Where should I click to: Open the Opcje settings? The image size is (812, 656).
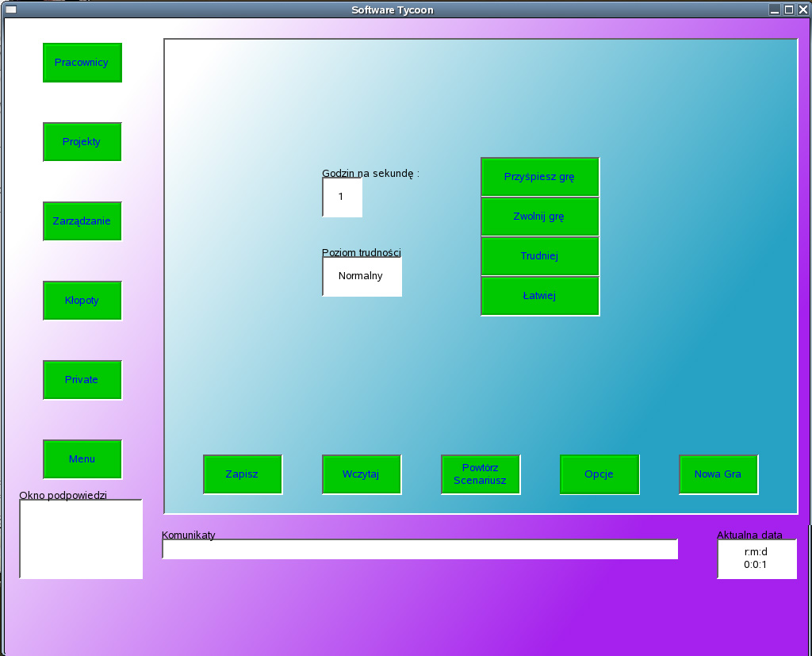pos(599,474)
